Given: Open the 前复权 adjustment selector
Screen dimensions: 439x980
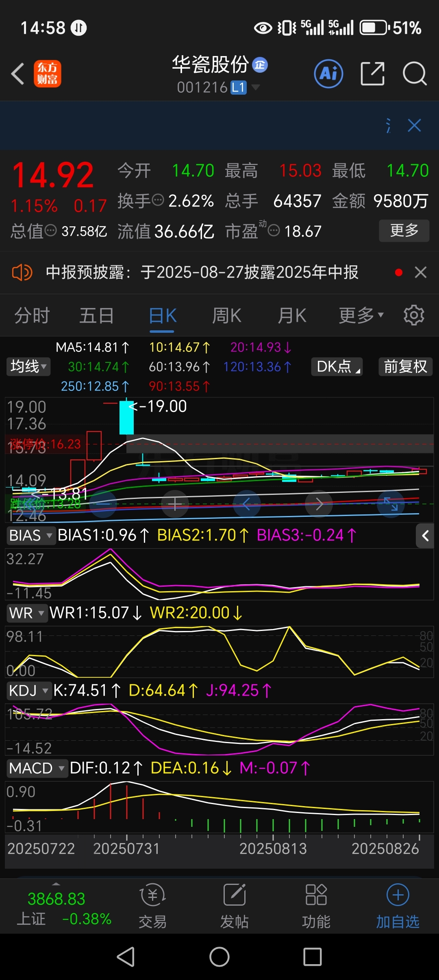Looking at the screenshot, I should click(406, 366).
